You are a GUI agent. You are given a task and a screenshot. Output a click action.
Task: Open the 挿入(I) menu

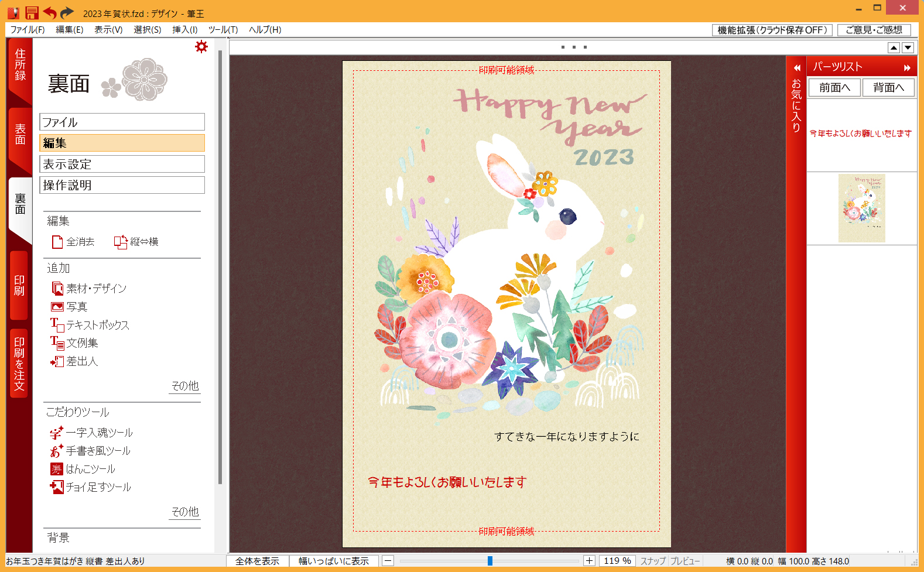click(184, 30)
